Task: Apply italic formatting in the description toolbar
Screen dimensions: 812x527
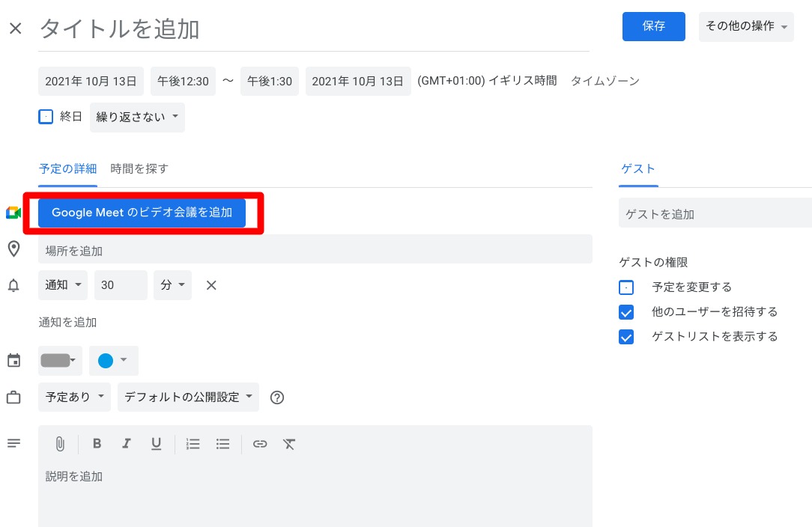Action: pos(126,444)
